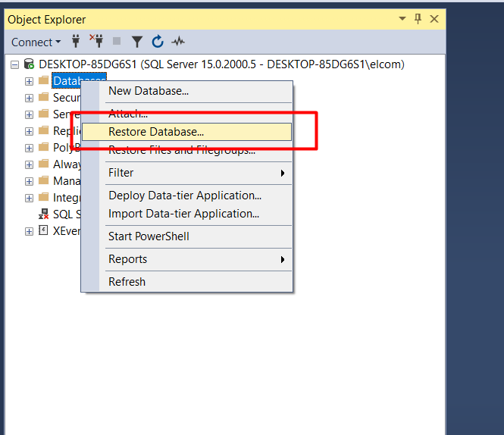Choose New Database... in the context menu
Screen dimensions: 504x435
(x=149, y=91)
